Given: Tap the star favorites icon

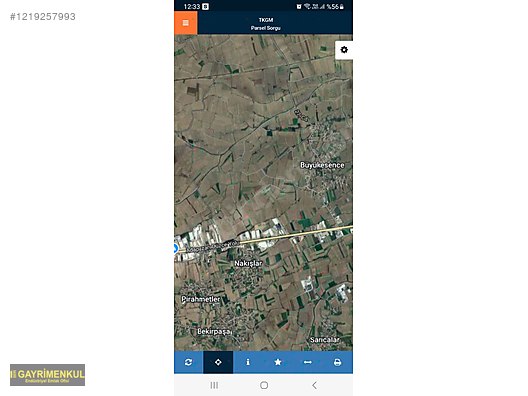Looking at the screenshot, I should coord(278,362).
